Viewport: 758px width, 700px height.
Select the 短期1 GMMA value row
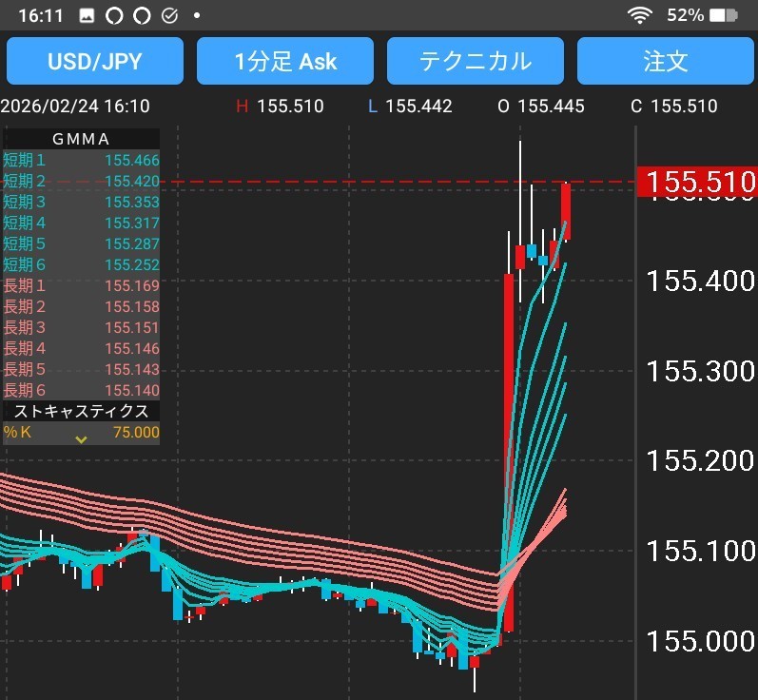[81, 161]
